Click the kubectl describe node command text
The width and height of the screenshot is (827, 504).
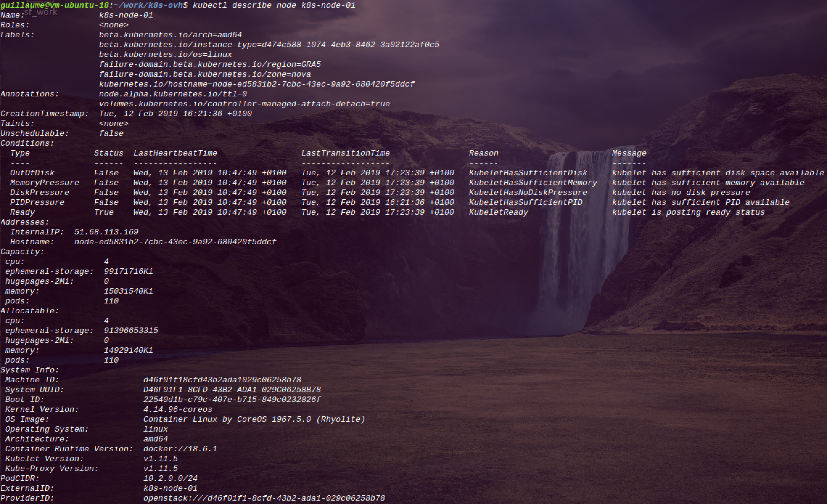click(x=274, y=5)
